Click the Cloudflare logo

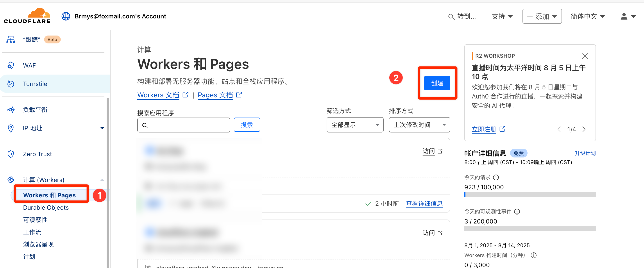(27, 16)
